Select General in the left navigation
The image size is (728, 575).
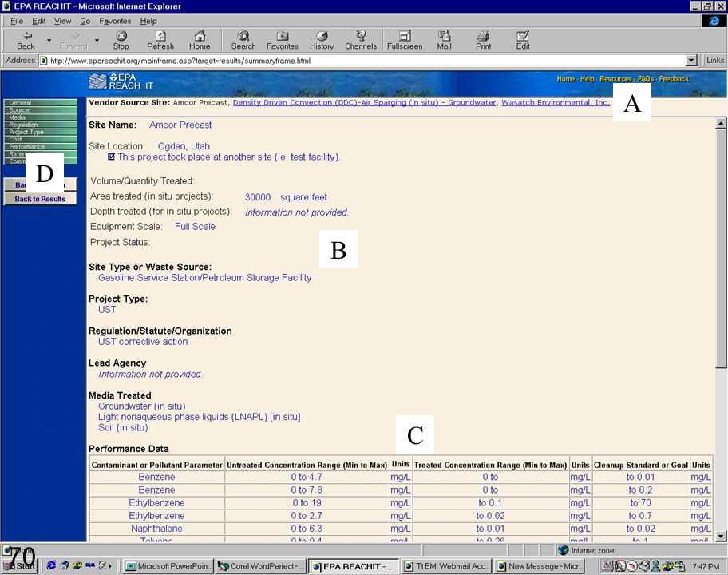pyautogui.click(x=41, y=103)
